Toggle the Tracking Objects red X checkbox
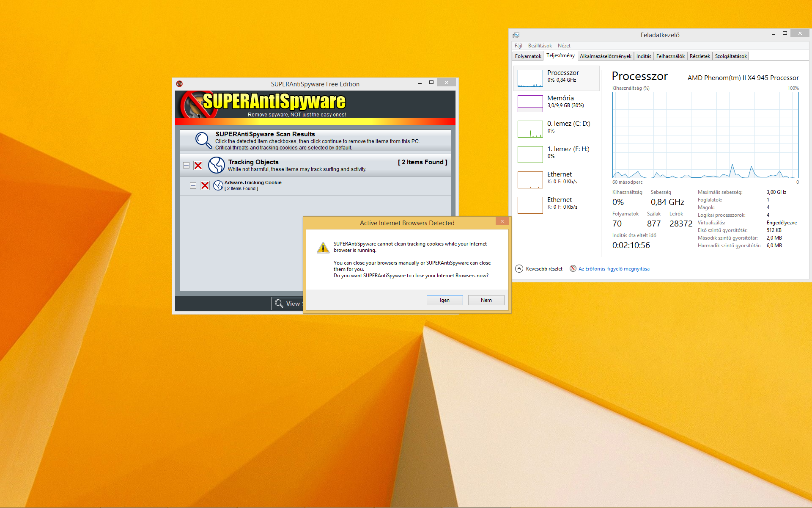812x508 pixels. [198, 166]
